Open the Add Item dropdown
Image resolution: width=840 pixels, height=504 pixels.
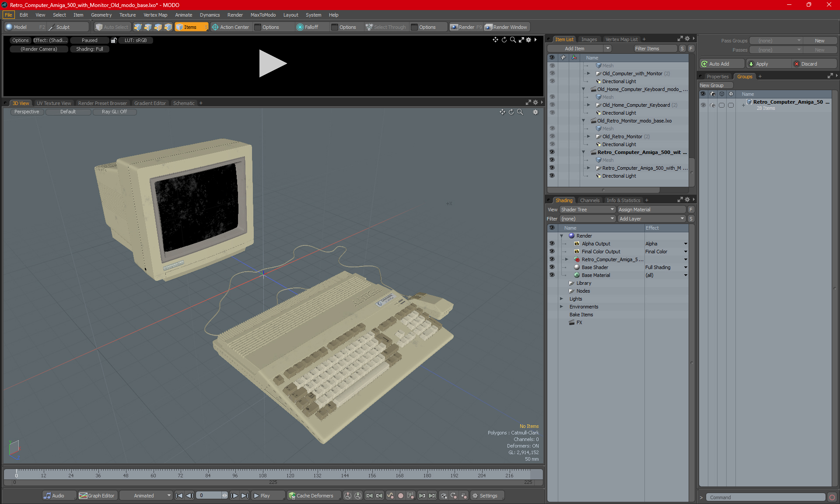(x=579, y=49)
